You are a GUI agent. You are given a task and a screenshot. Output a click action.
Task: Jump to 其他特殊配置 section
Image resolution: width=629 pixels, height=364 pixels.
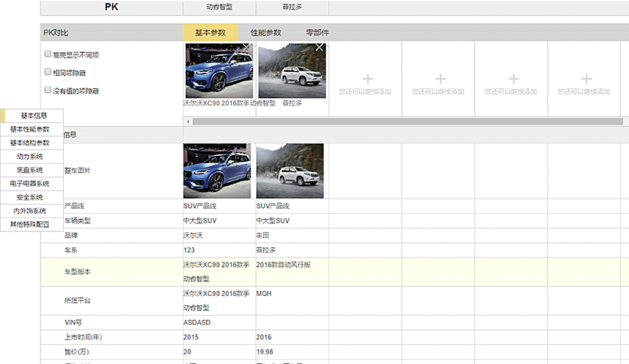click(32, 225)
